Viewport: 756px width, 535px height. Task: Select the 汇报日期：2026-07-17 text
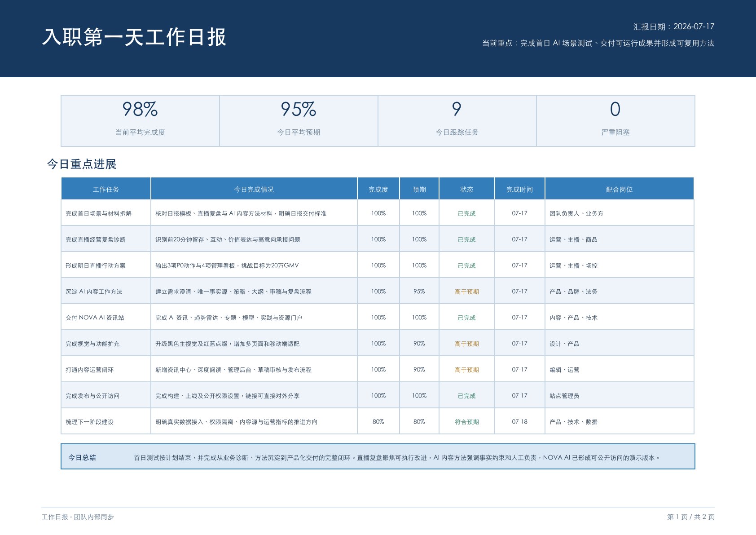pyautogui.click(x=673, y=27)
